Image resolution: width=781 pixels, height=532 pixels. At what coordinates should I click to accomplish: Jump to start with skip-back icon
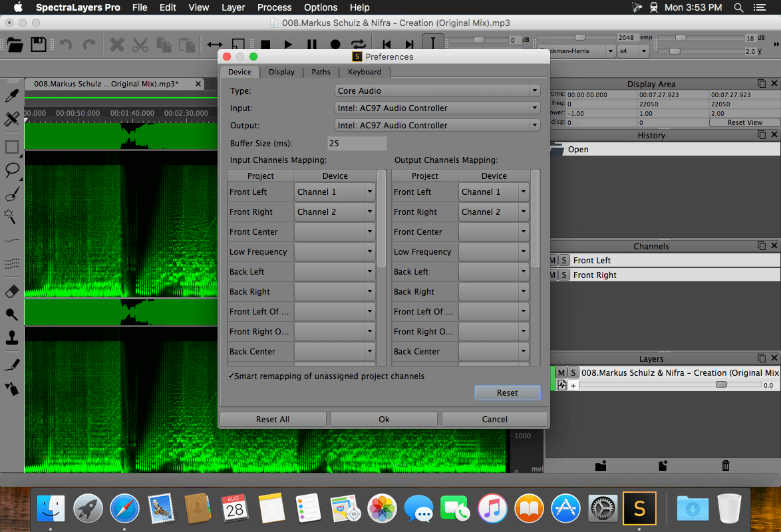tap(387, 45)
